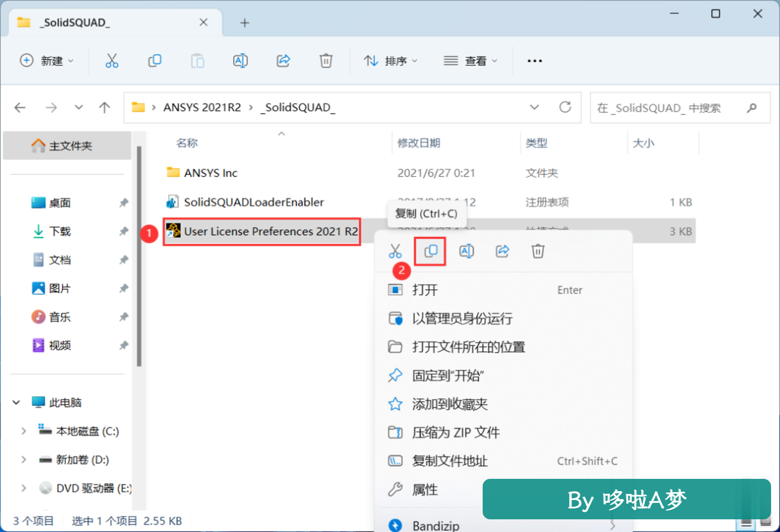Click the Cut scissors icon in the context menu
The height and width of the screenshot is (532, 780).
coord(395,251)
